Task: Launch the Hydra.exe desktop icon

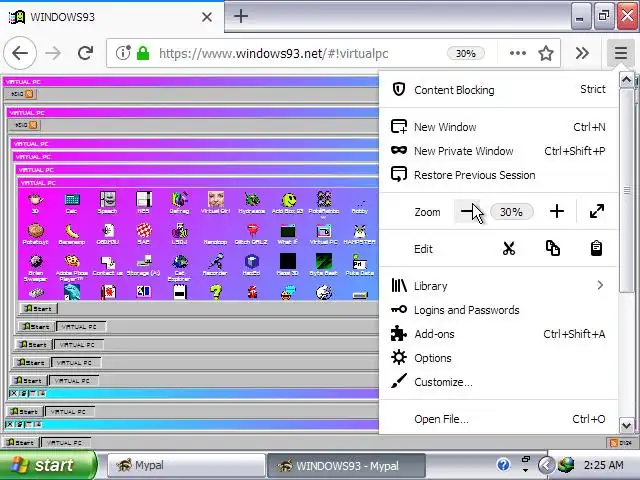Action: [252, 203]
